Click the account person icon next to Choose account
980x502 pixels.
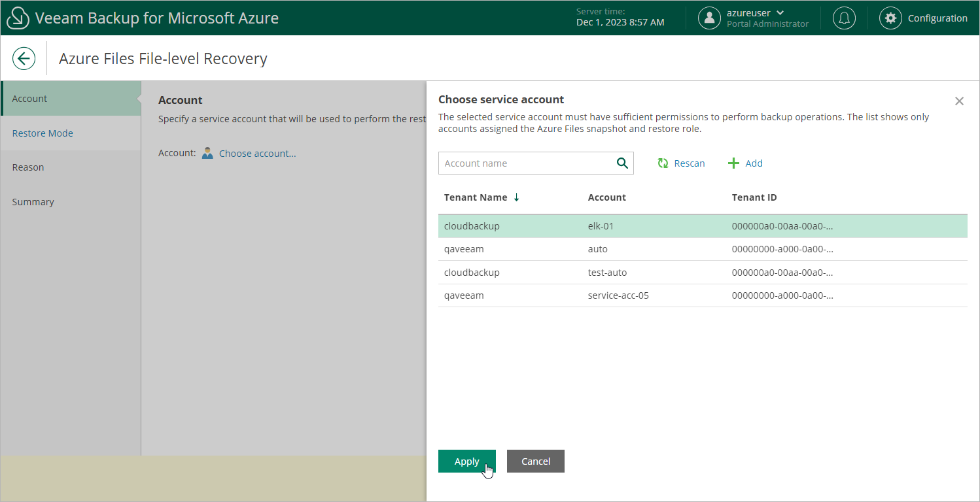tap(207, 153)
